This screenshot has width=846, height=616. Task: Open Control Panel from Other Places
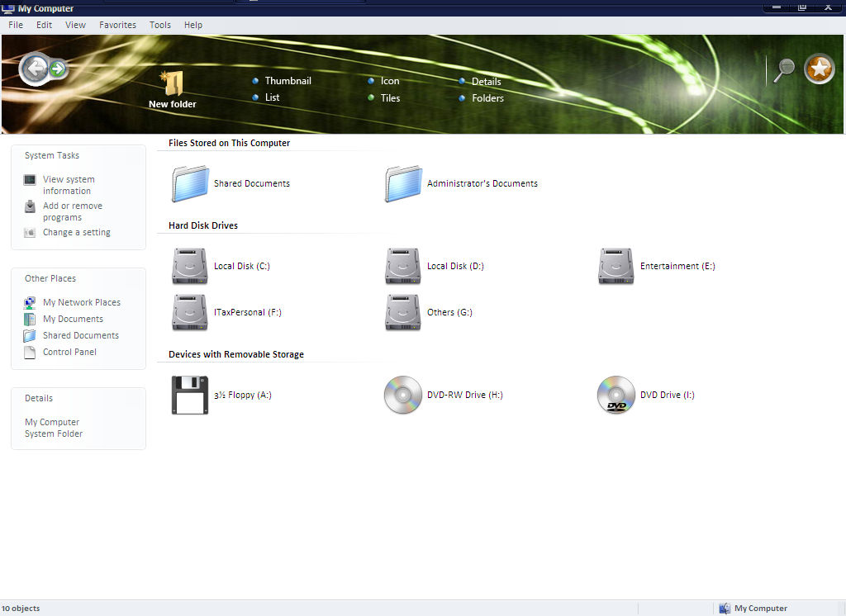(x=69, y=352)
